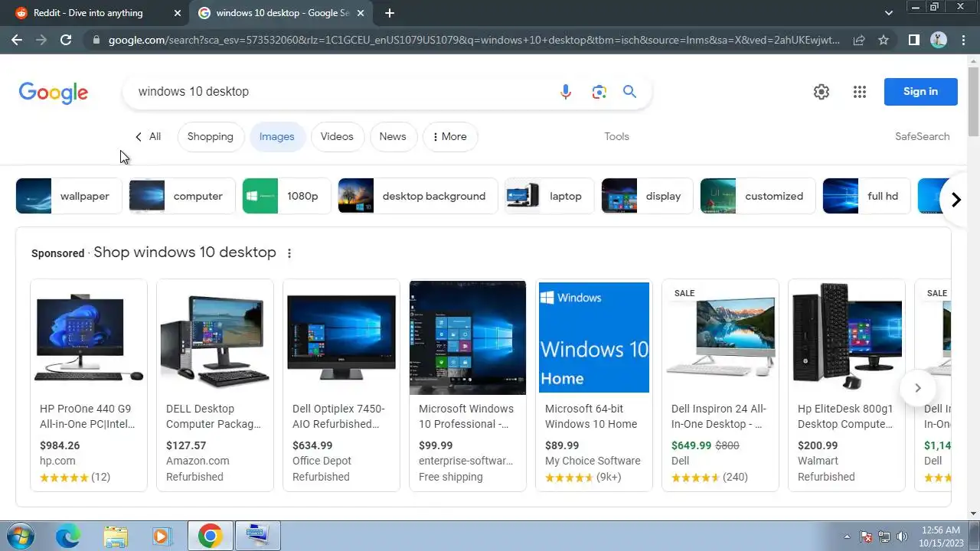The width and height of the screenshot is (980, 551).
Task: Click the browser forward arrow
Action: (41, 40)
